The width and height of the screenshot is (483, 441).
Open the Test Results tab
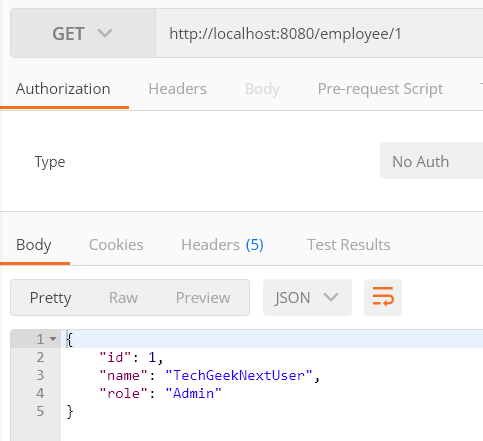[x=349, y=245]
